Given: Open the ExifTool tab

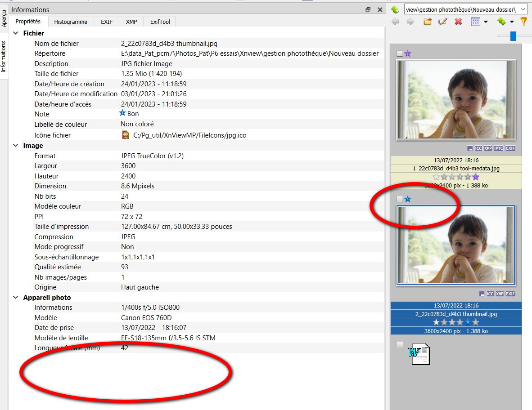Looking at the screenshot, I should point(160,22).
